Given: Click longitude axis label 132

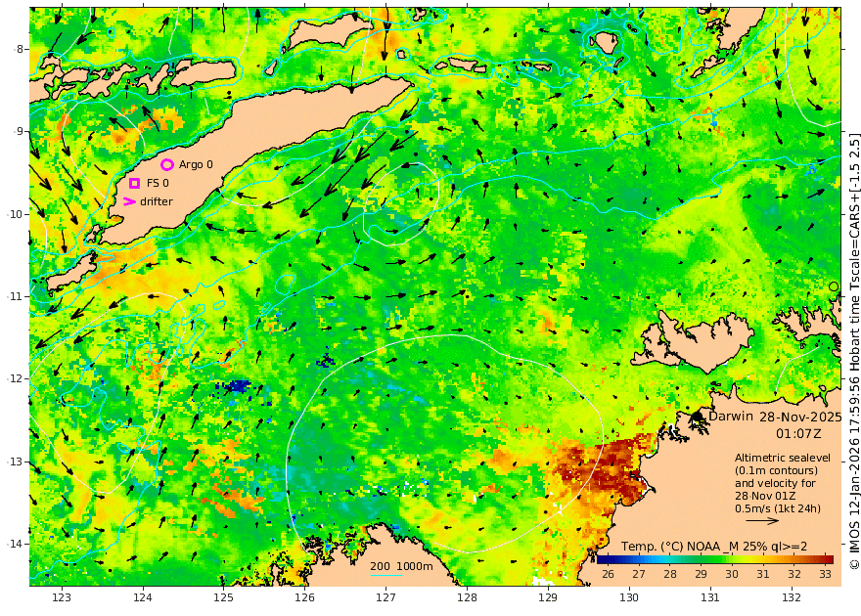Looking at the screenshot, I should 792,597.
